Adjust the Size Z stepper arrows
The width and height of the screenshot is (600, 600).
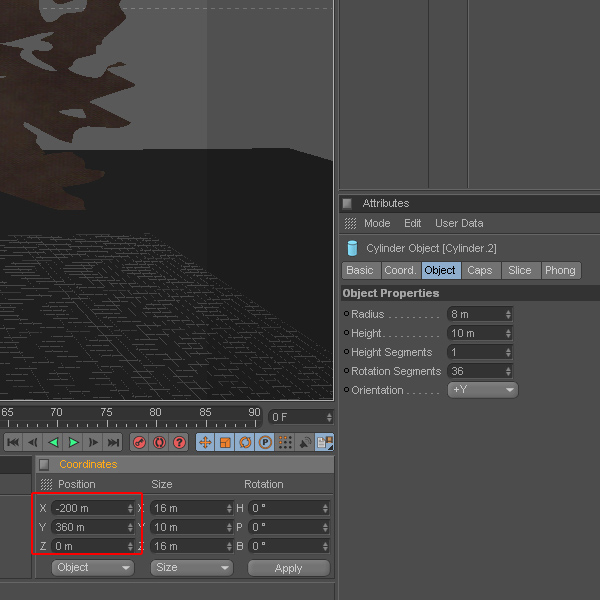click(x=229, y=546)
